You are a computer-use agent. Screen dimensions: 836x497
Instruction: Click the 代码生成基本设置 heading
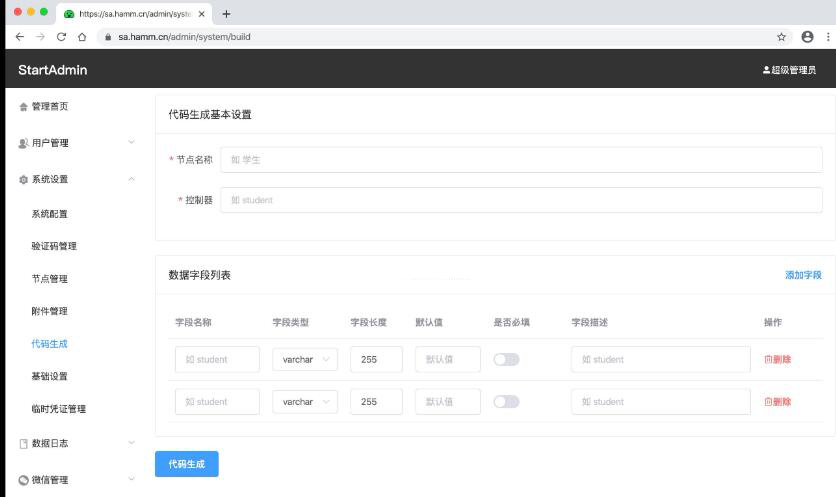(x=210, y=115)
